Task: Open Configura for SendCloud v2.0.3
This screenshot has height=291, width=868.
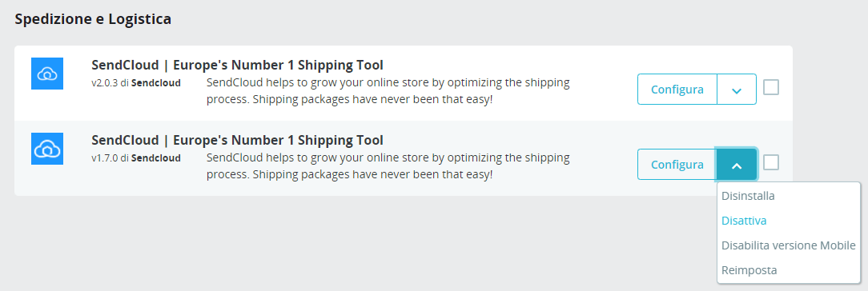Action: (x=677, y=89)
